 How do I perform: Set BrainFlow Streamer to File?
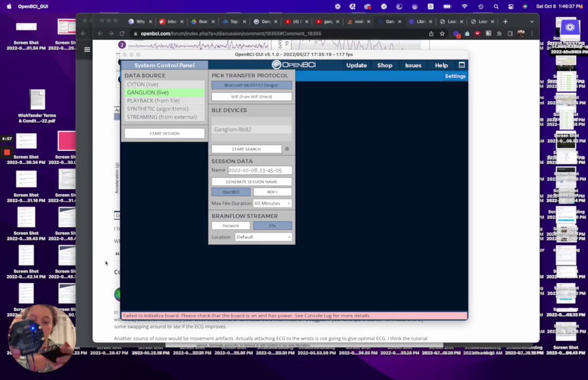(x=272, y=225)
